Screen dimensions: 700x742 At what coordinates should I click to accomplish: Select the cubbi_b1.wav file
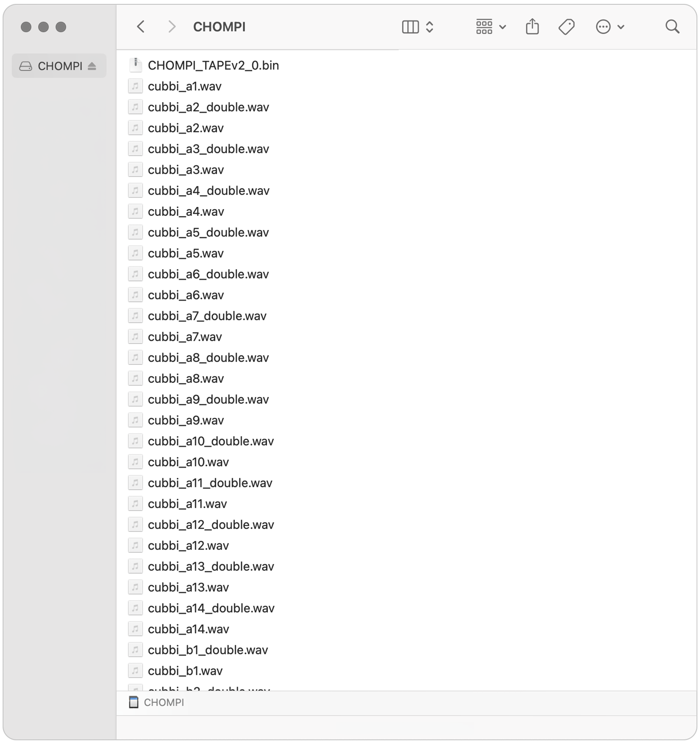(185, 671)
